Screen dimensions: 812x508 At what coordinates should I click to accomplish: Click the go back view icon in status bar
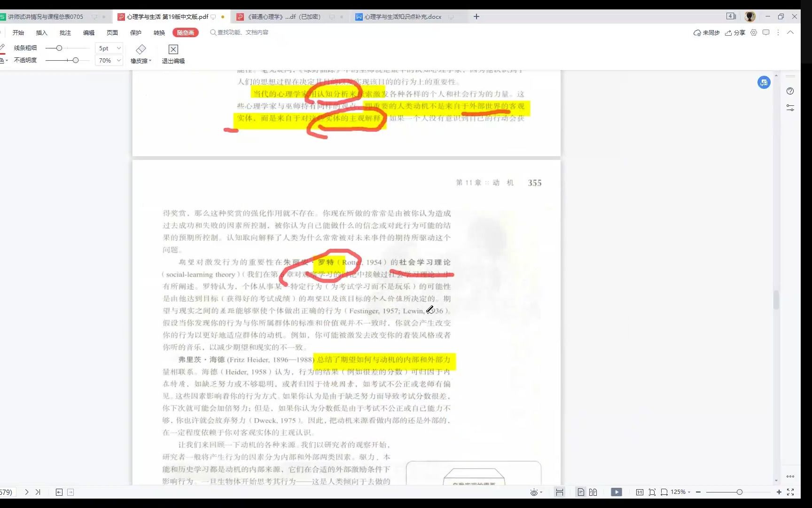[x=59, y=492]
